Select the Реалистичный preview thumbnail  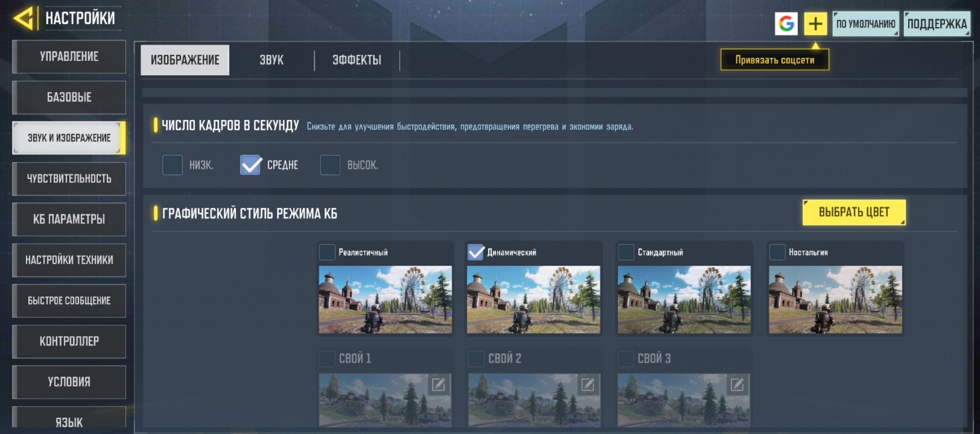[x=385, y=299]
